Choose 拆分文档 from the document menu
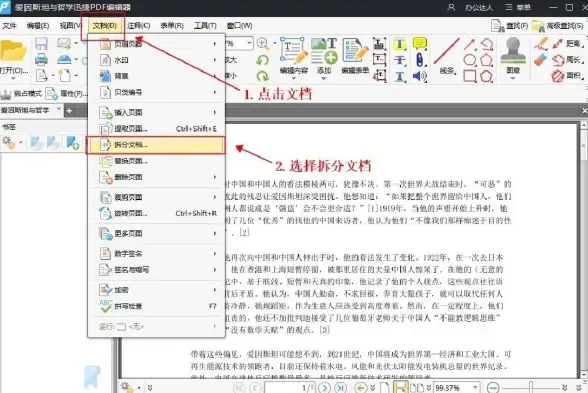 [x=156, y=145]
